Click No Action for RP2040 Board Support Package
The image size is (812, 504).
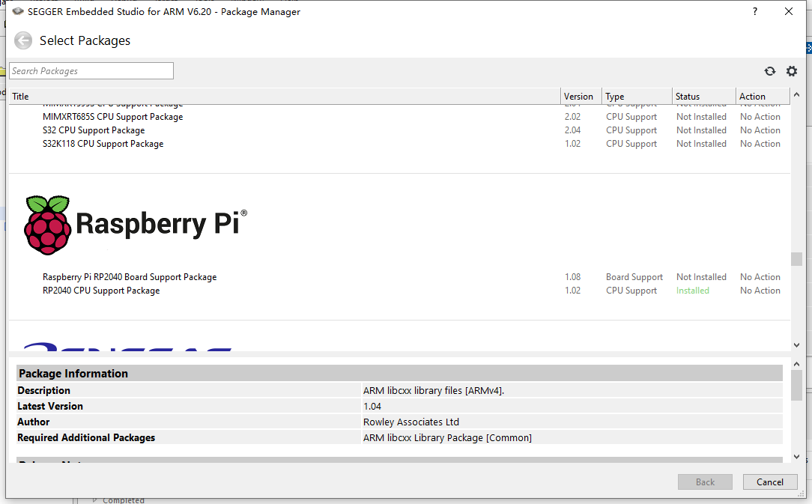(760, 277)
